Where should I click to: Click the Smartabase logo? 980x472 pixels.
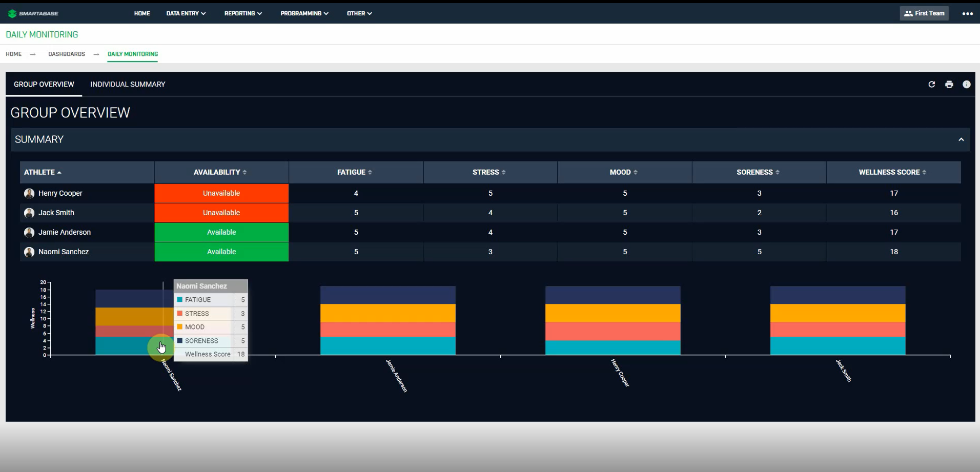(x=33, y=13)
